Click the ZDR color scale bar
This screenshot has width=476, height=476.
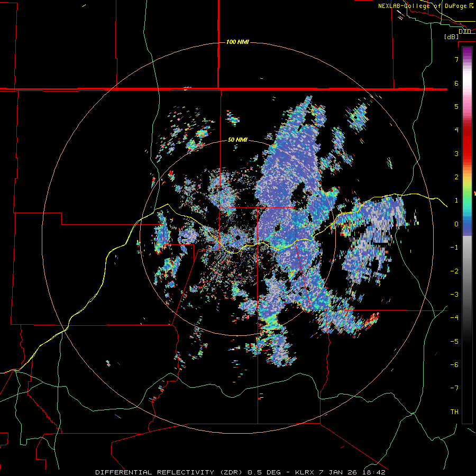[467, 235]
